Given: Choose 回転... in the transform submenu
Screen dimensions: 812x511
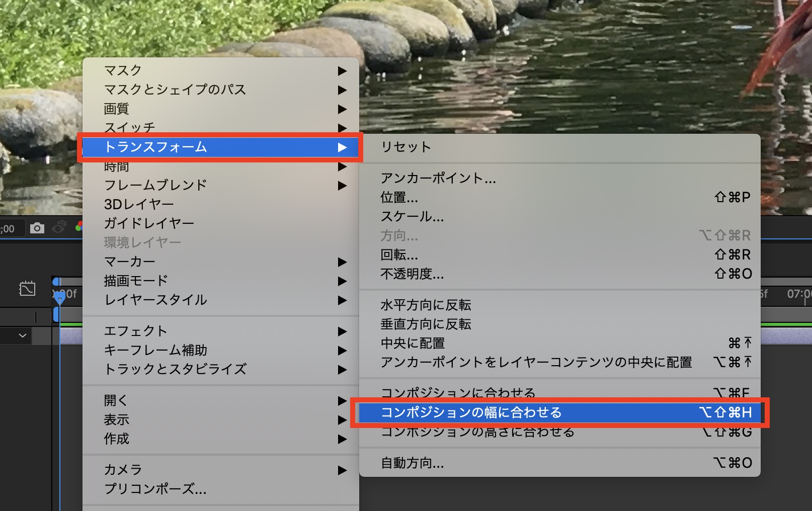Looking at the screenshot, I should 560,254.
